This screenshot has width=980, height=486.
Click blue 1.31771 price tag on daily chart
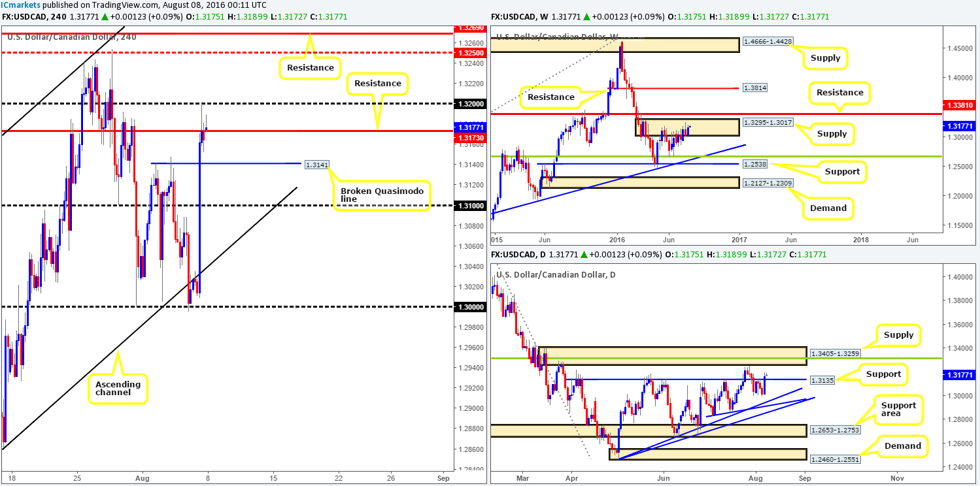point(958,375)
